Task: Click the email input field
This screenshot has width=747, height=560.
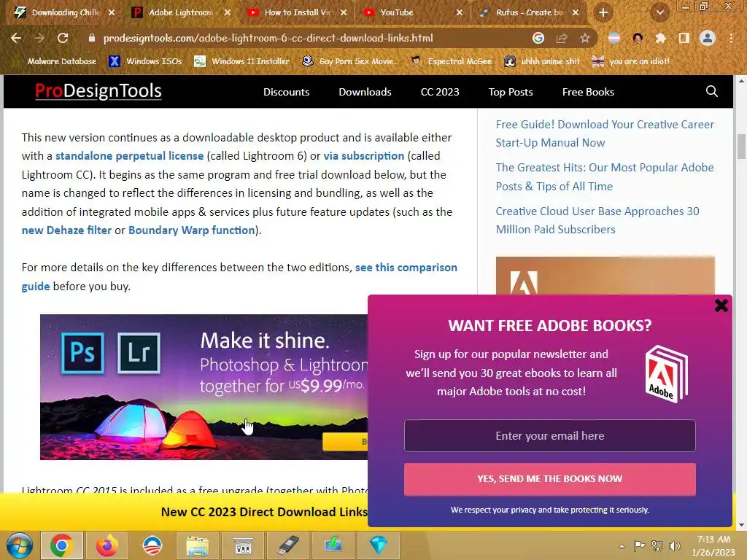Action: point(550,436)
